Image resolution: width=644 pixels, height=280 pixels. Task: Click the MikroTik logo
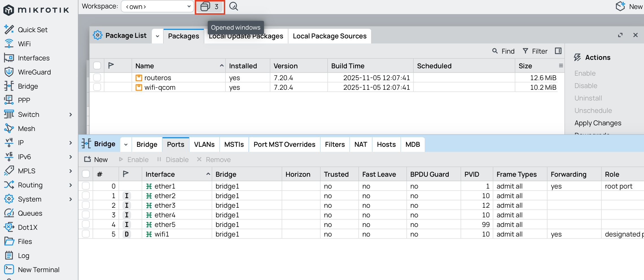pos(36,10)
